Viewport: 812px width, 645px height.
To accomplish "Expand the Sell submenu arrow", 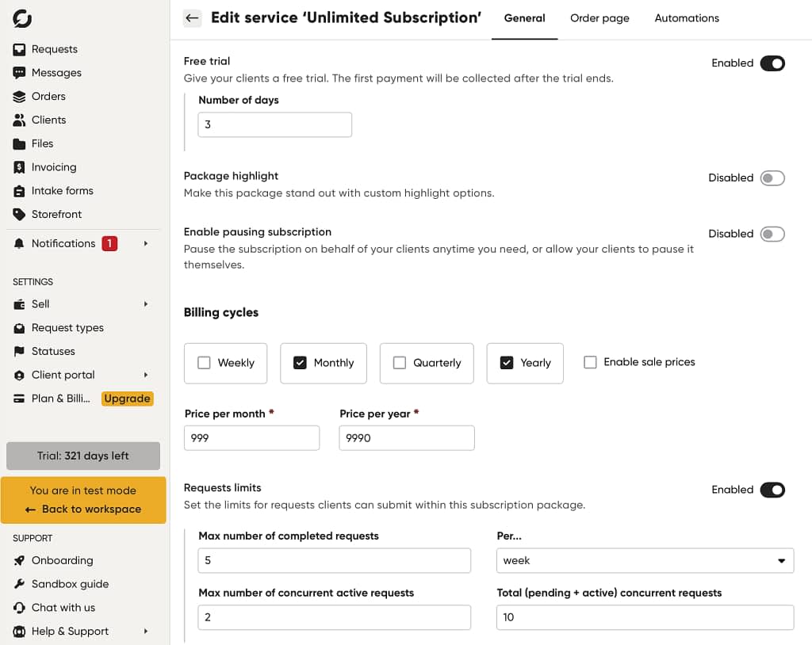I will (146, 304).
